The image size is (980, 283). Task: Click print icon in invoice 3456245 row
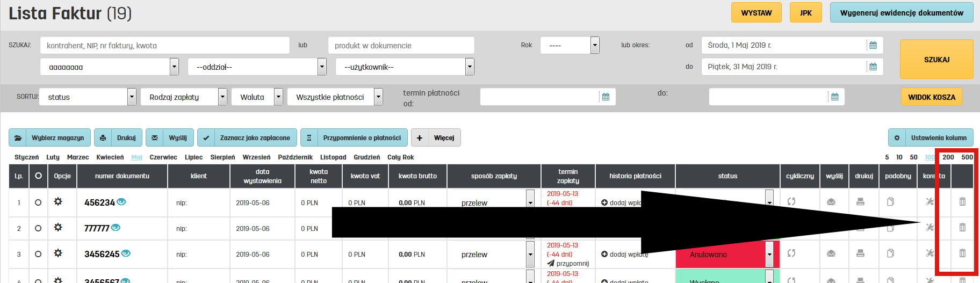coord(860,253)
